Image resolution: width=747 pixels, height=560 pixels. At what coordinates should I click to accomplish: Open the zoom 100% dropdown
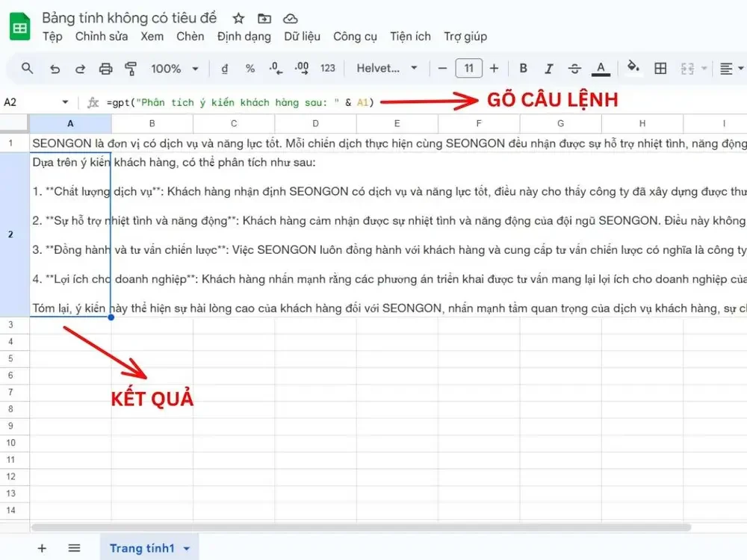pyautogui.click(x=174, y=69)
